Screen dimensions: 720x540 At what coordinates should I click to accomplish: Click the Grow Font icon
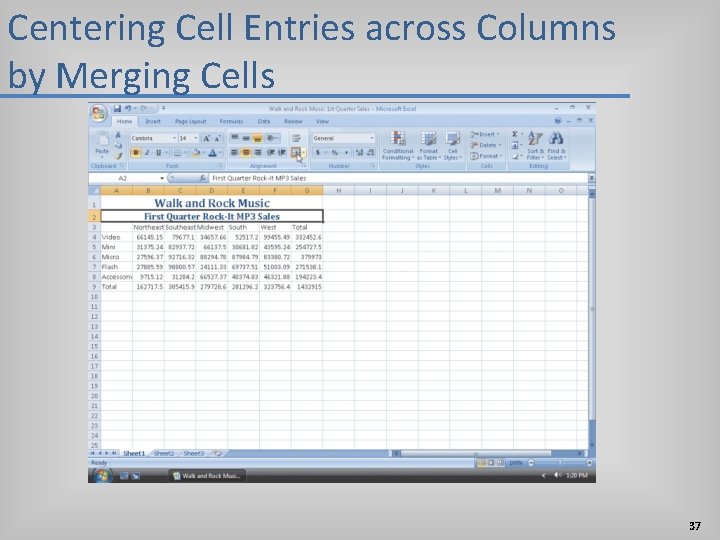(x=206, y=138)
